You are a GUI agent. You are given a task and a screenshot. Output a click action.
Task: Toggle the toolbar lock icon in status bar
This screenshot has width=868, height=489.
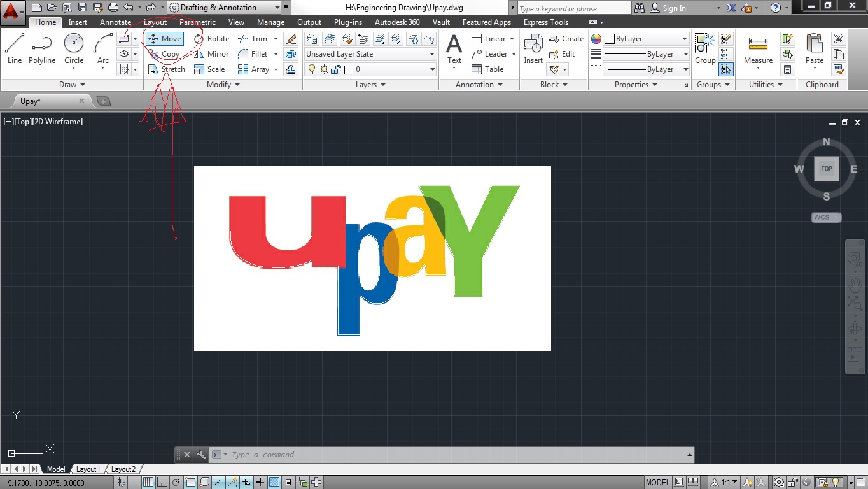(794, 483)
